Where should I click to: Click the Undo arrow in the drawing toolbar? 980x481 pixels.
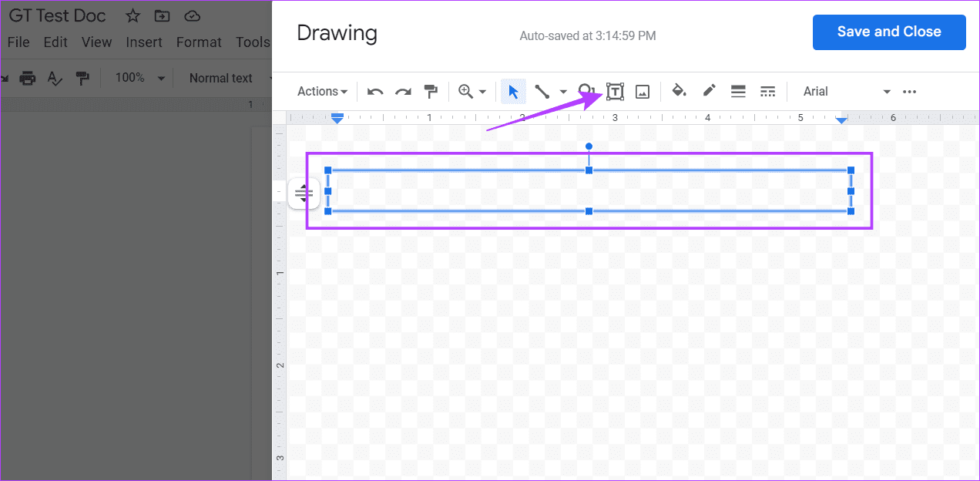(x=374, y=91)
